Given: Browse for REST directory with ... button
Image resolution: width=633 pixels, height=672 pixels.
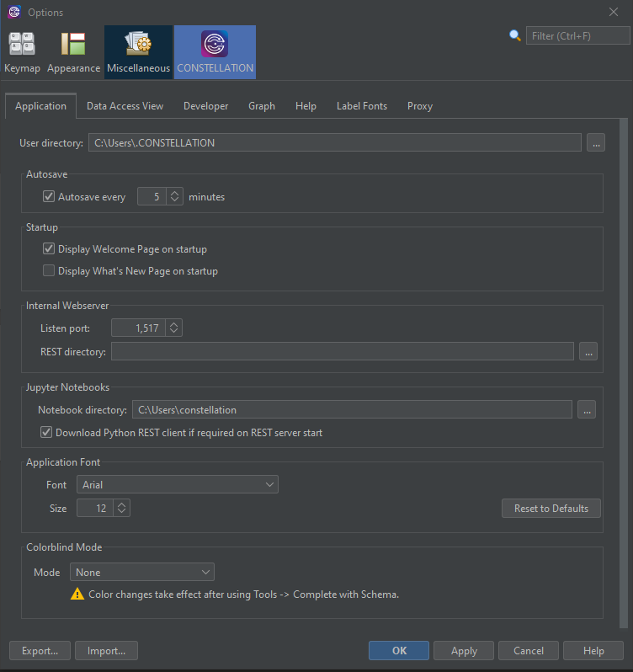Looking at the screenshot, I should (x=588, y=351).
